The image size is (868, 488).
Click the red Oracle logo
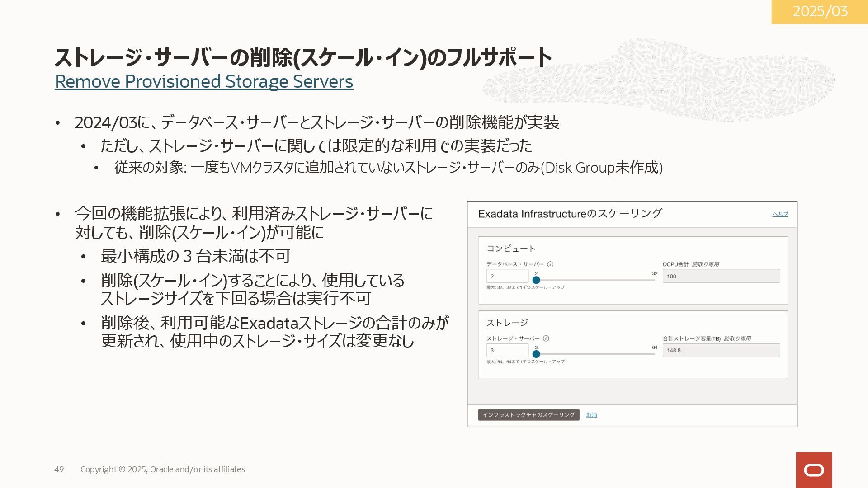(x=814, y=470)
